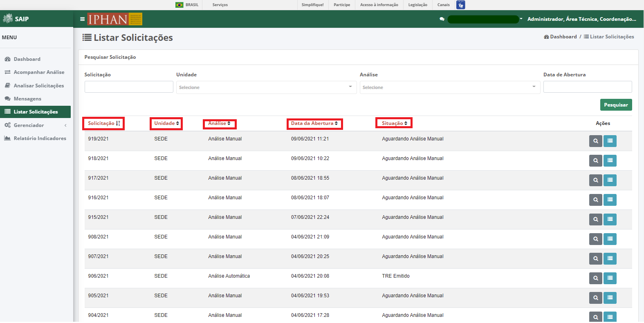Click the '07/06/2021 22:24' date cell

coord(310,217)
